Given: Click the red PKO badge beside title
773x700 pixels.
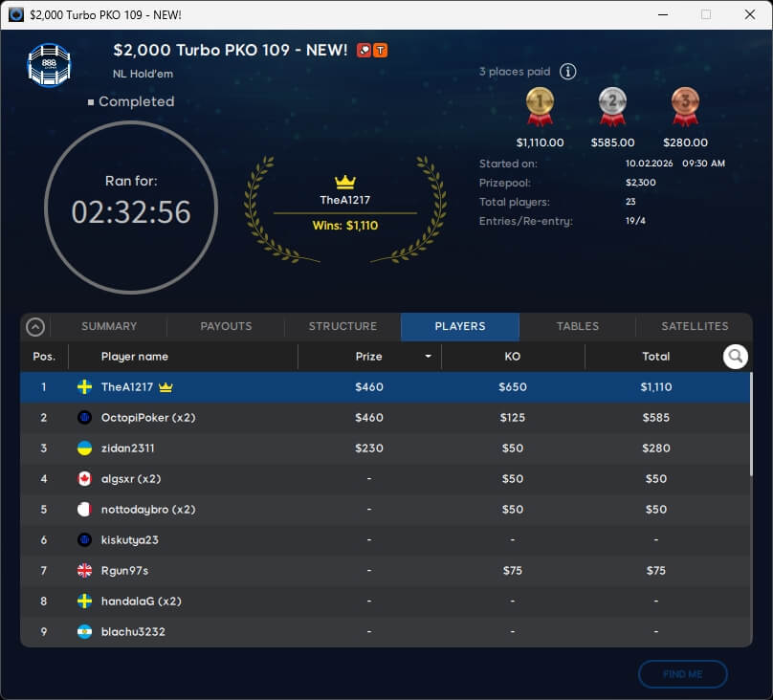Looking at the screenshot, I should 364,50.
